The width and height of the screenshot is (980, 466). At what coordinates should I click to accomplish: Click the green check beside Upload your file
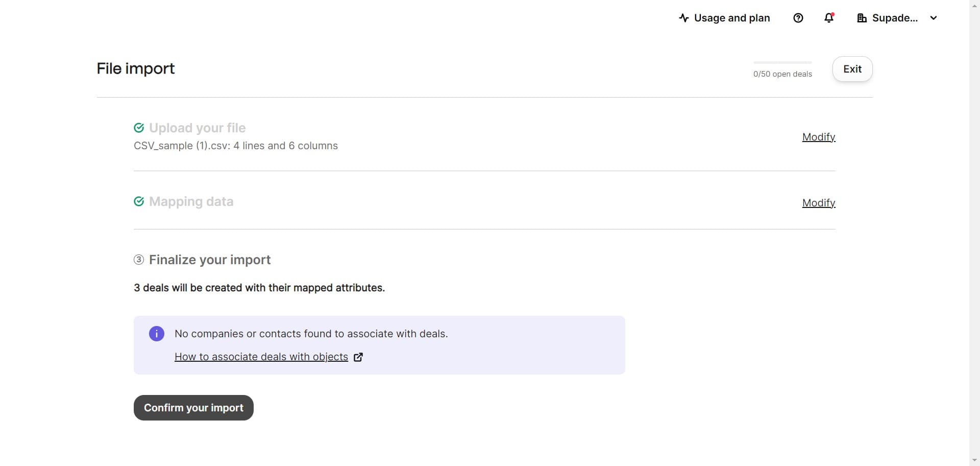[x=139, y=128]
